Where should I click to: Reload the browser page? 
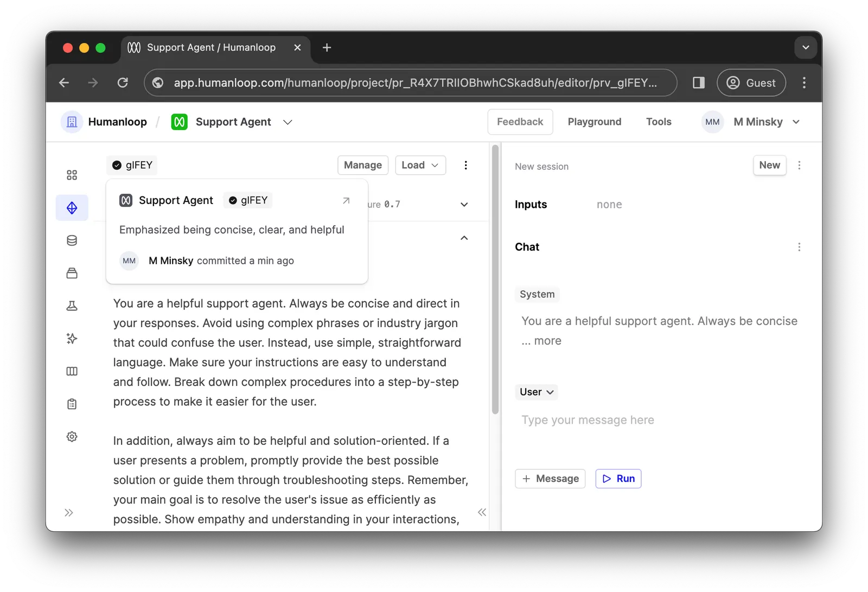click(x=123, y=82)
